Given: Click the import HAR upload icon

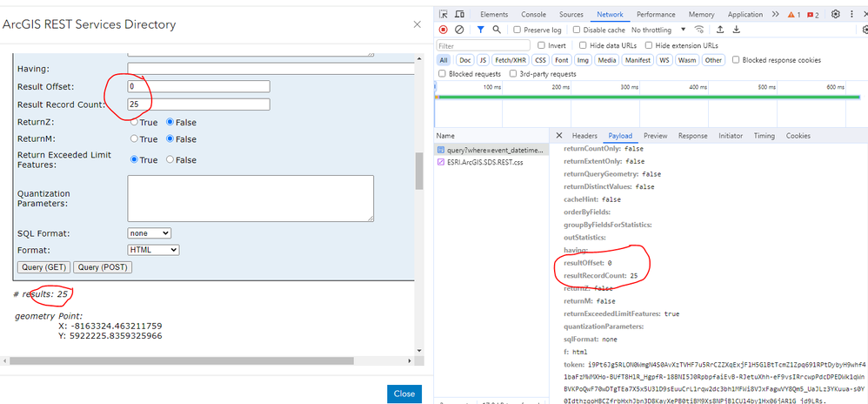Looking at the screenshot, I should (720, 30).
